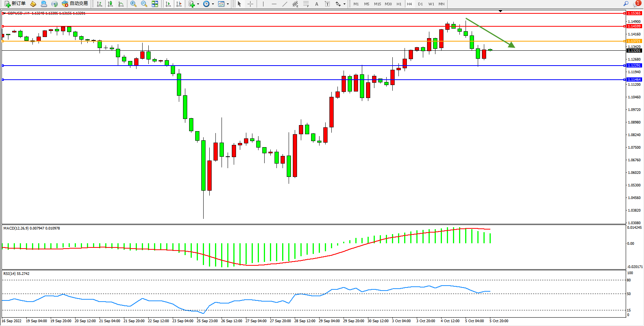This screenshot has width=644, height=326.
Task: Select the line chart display icon
Action: [121, 4]
